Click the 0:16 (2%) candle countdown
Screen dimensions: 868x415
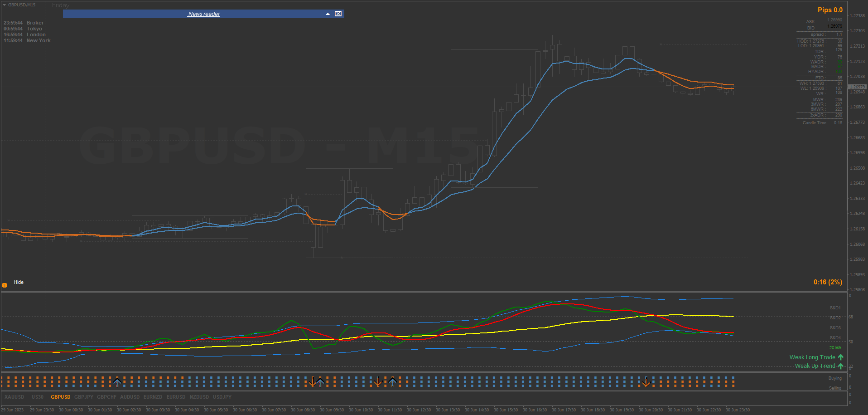(x=828, y=282)
